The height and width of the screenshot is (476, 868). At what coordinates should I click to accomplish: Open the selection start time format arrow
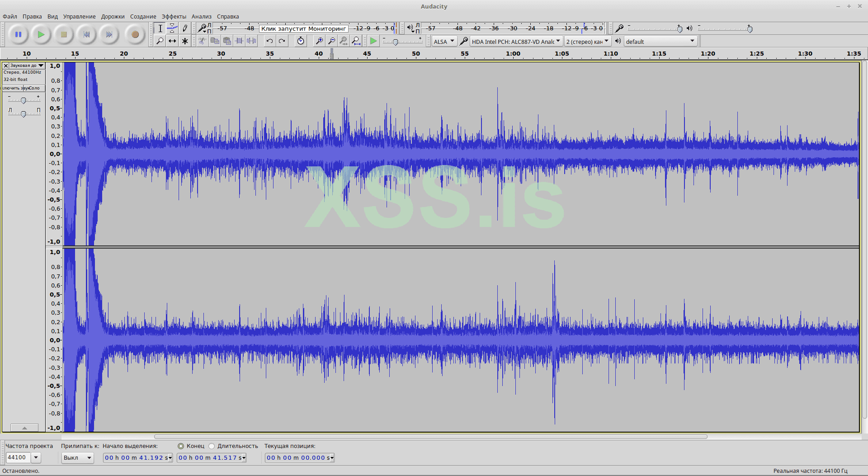click(170, 458)
